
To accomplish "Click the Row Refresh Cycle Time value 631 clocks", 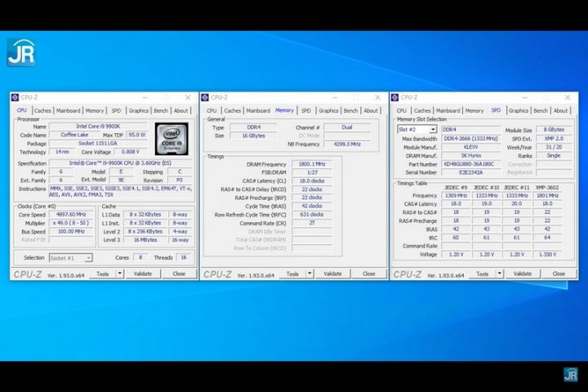I will pos(312,215).
